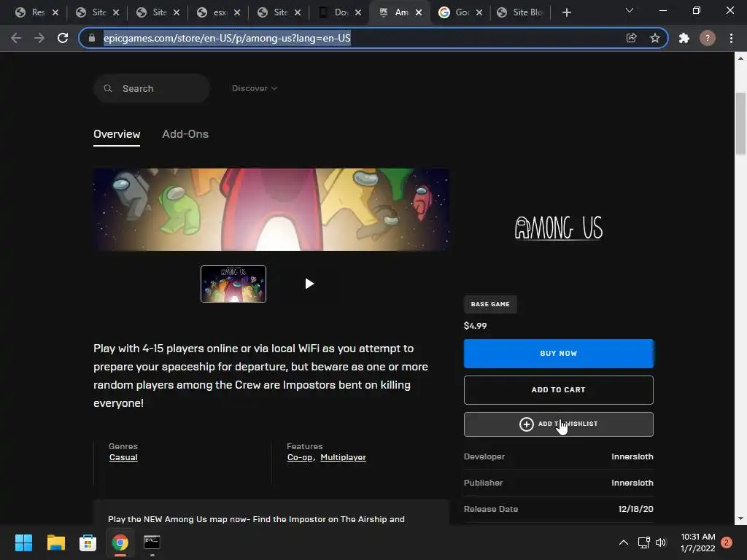Share this page icon in address bar
This screenshot has width=747, height=560.
tap(631, 38)
